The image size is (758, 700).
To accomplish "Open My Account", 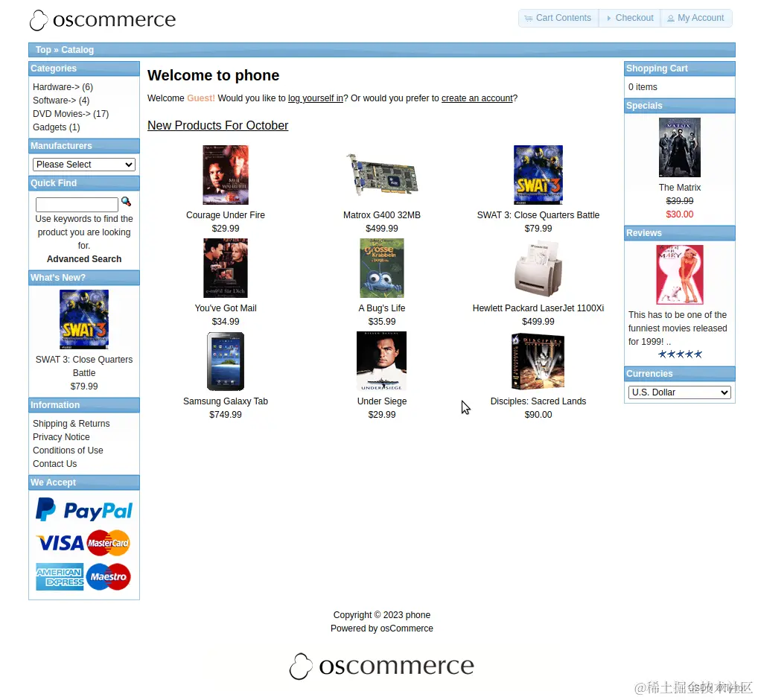I will (696, 18).
